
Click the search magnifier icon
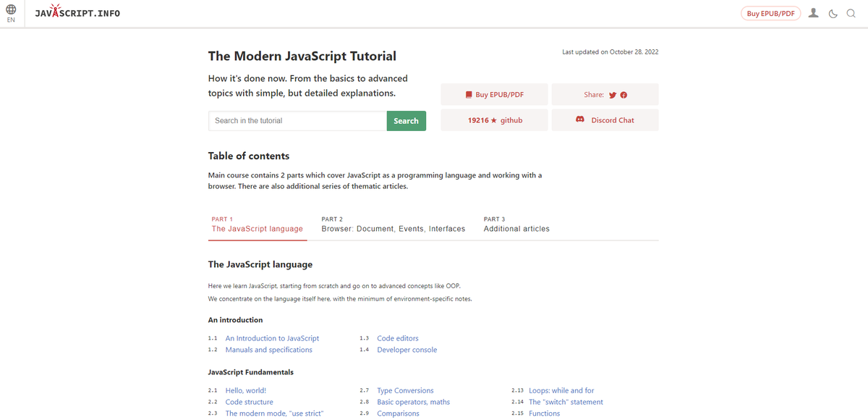click(x=851, y=13)
